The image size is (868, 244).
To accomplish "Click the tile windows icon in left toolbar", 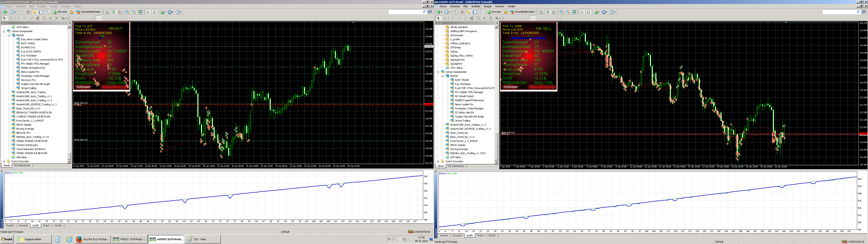I will 140,12.
